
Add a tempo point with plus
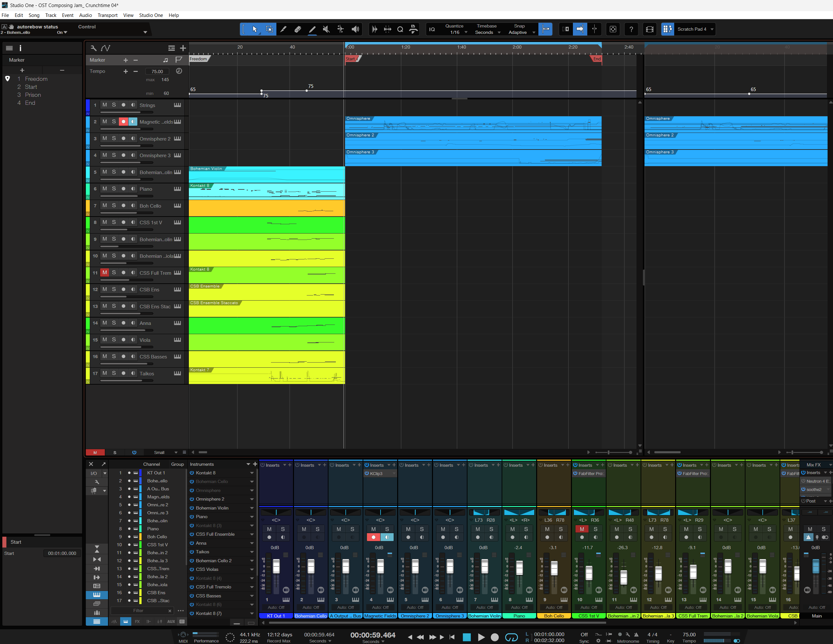(x=126, y=71)
